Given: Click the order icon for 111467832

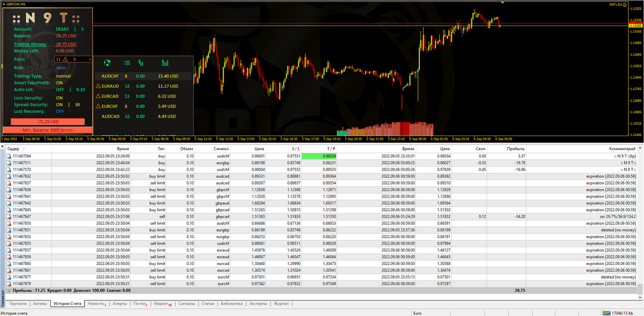Looking at the screenshot, I should [8, 176].
